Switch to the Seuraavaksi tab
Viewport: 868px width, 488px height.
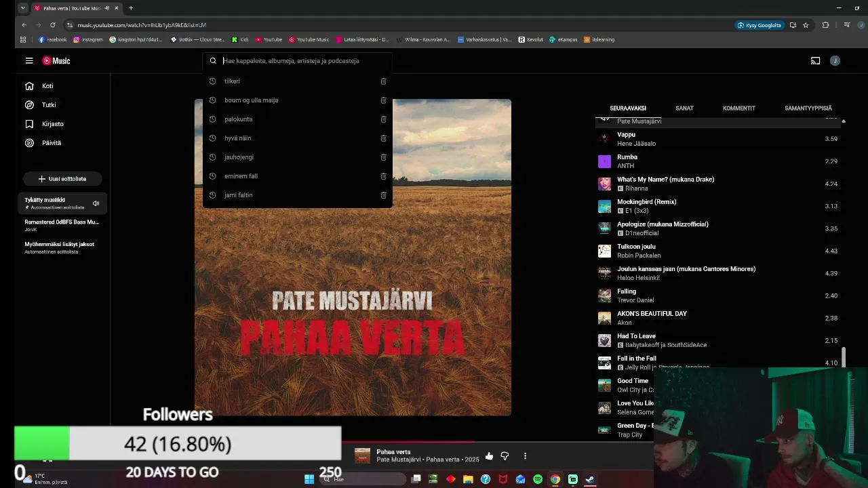click(628, 108)
